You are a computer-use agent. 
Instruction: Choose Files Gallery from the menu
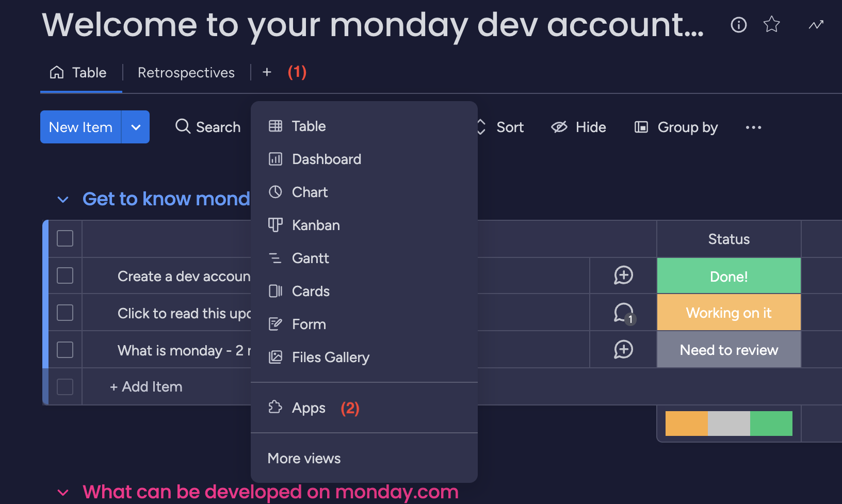click(364, 357)
